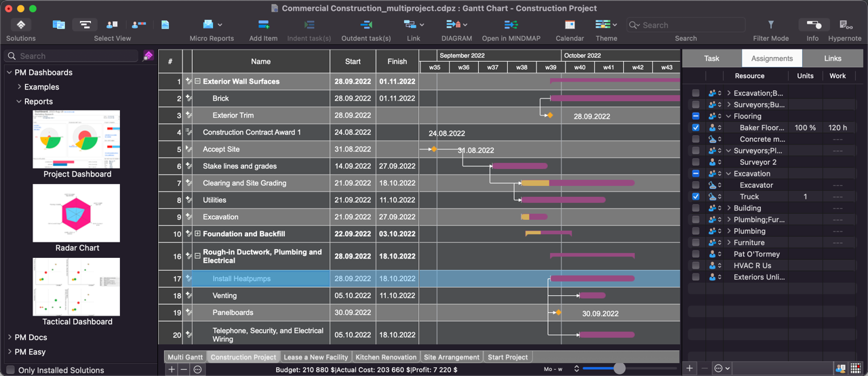Enable Only Installed Solutions checkbox

point(10,370)
